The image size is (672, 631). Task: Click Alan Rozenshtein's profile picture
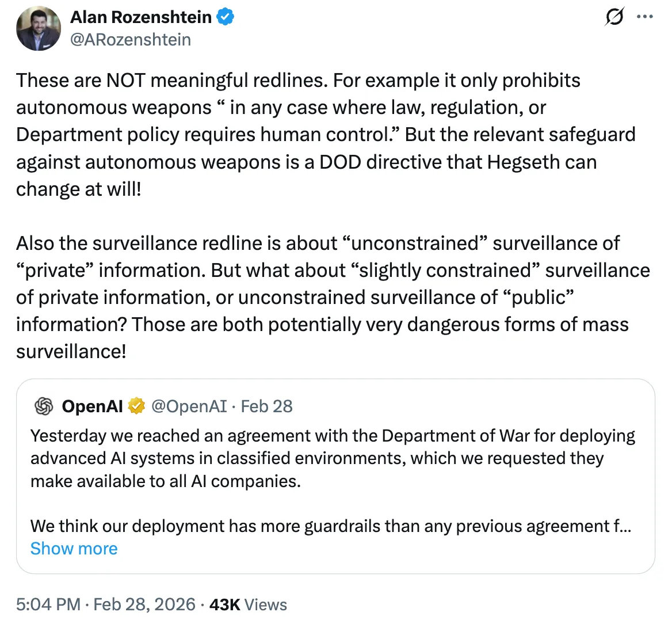(x=39, y=29)
